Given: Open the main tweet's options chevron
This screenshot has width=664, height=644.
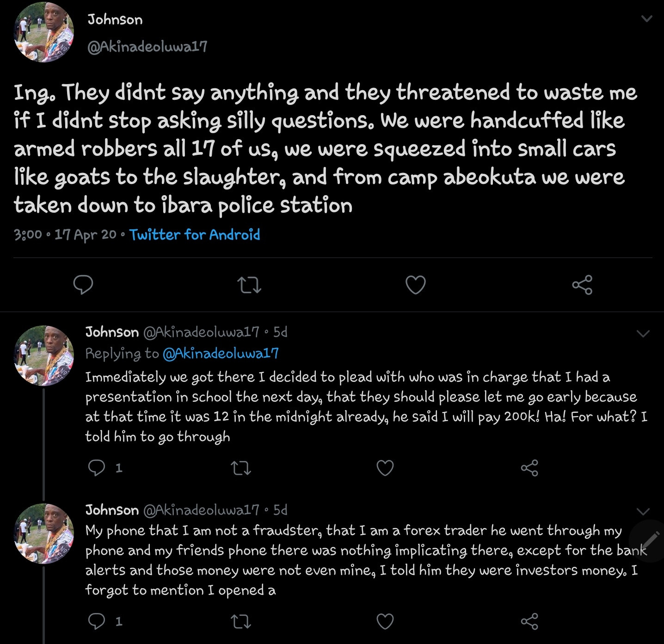Looking at the screenshot, I should click(647, 19).
